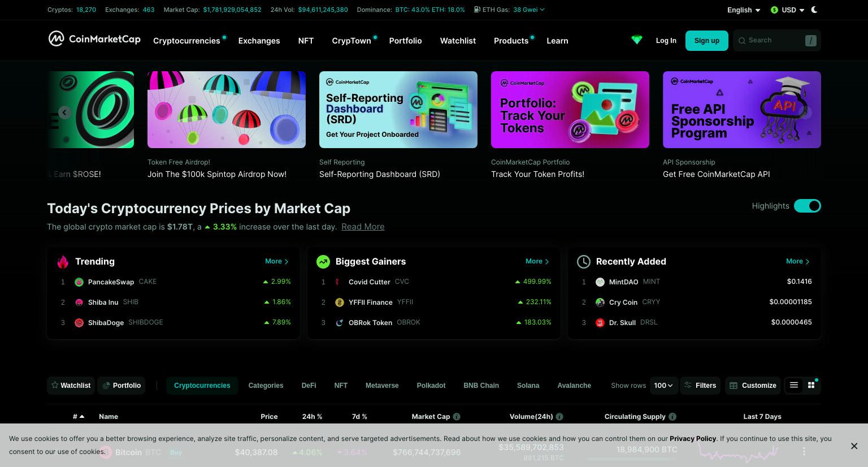Screen dimensions: 868x467
Task: Open the English language dropdown
Action: click(744, 10)
